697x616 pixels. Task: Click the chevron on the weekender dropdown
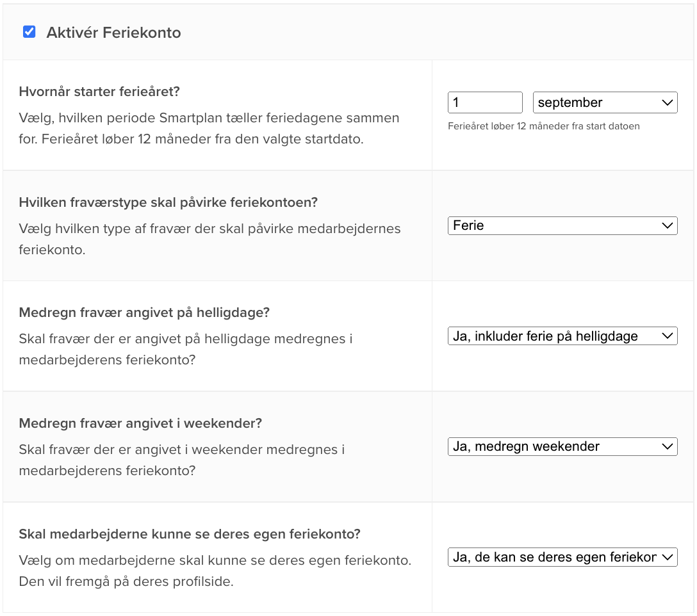(666, 446)
